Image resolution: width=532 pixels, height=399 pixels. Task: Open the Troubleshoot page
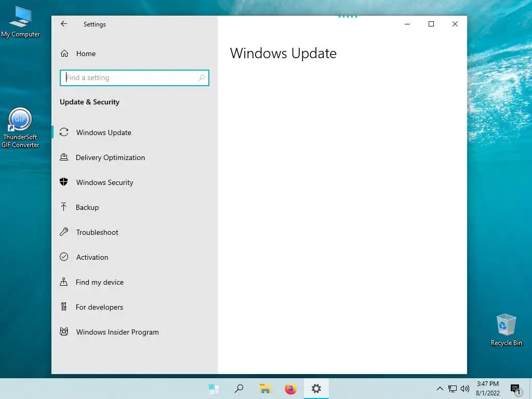pyautogui.click(x=135, y=232)
